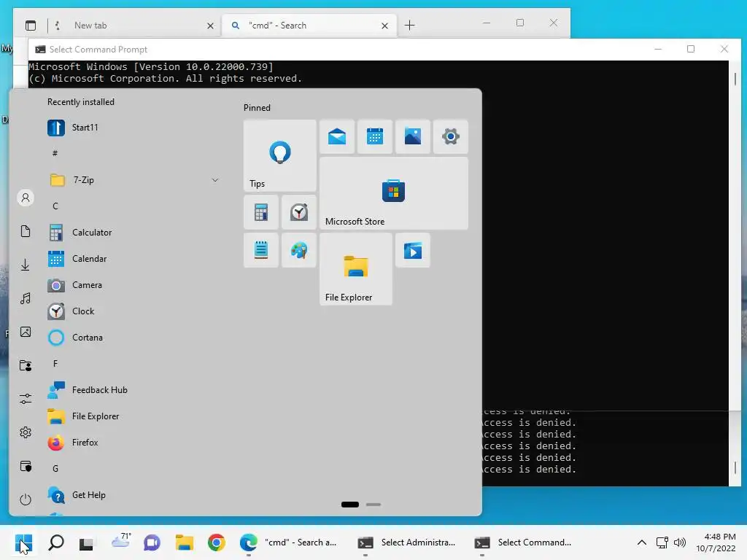The image size is (747, 560).
Task: Open Edge tab actions menu icon
Action: 31,26
